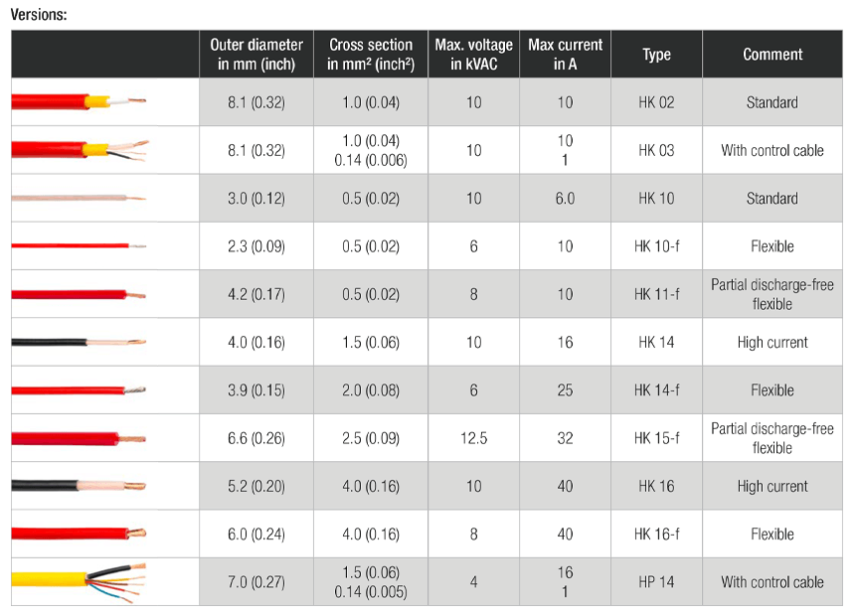Click the HK 14-f type cell

tap(656, 389)
